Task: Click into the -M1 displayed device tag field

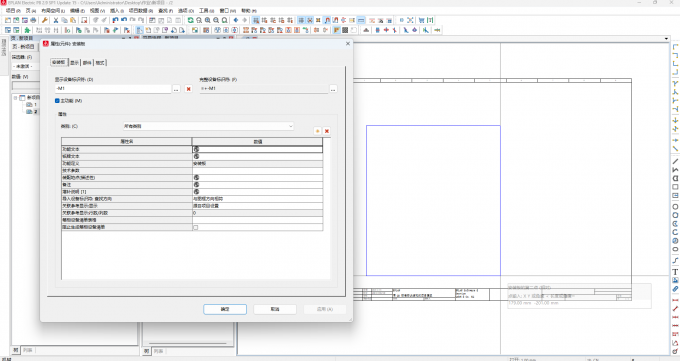Action: pyautogui.click(x=113, y=89)
